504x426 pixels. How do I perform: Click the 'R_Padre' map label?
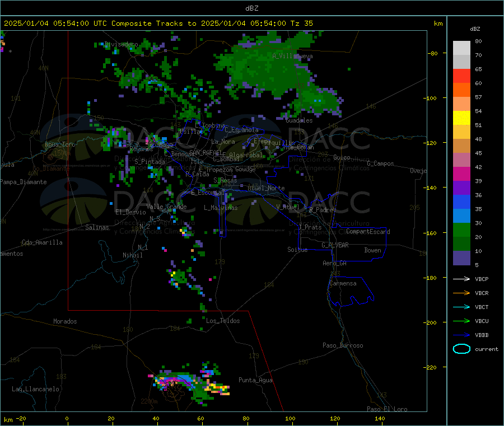tap(321, 210)
